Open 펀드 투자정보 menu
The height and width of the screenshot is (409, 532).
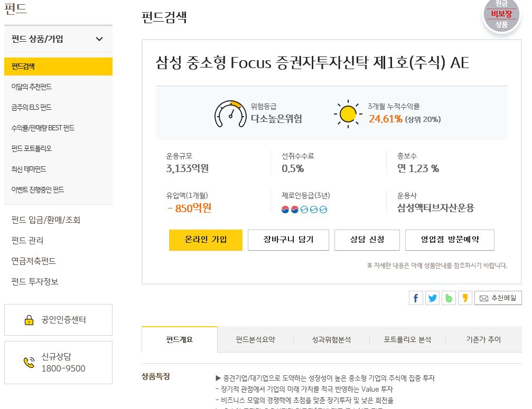tap(35, 281)
